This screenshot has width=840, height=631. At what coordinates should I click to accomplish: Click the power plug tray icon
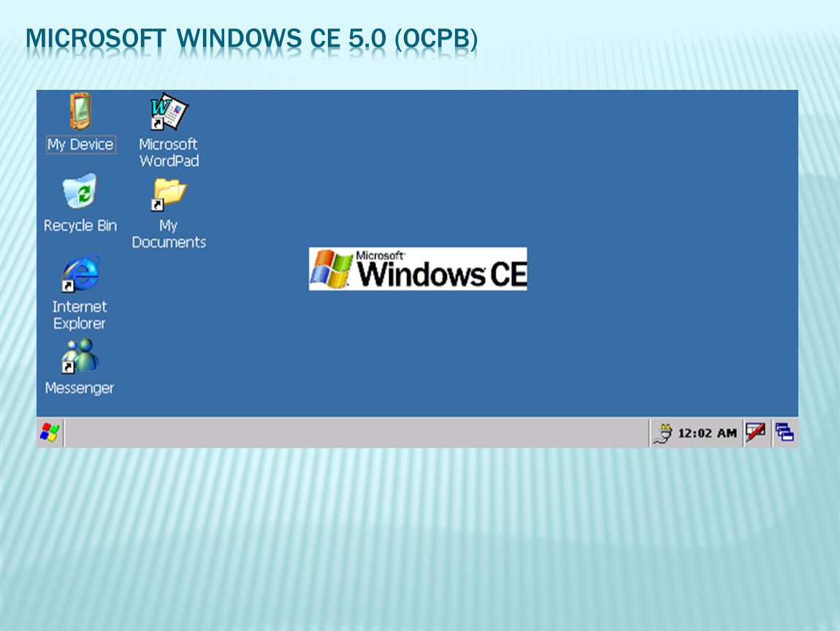pos(663,433)
